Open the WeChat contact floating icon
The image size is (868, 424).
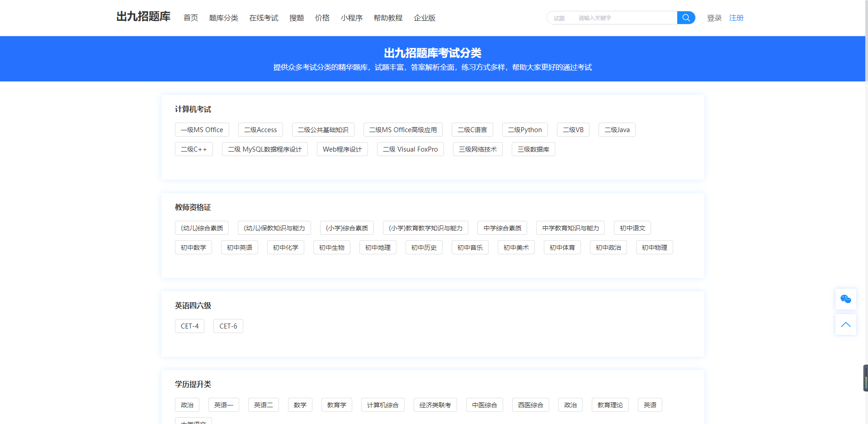(846, 299)
